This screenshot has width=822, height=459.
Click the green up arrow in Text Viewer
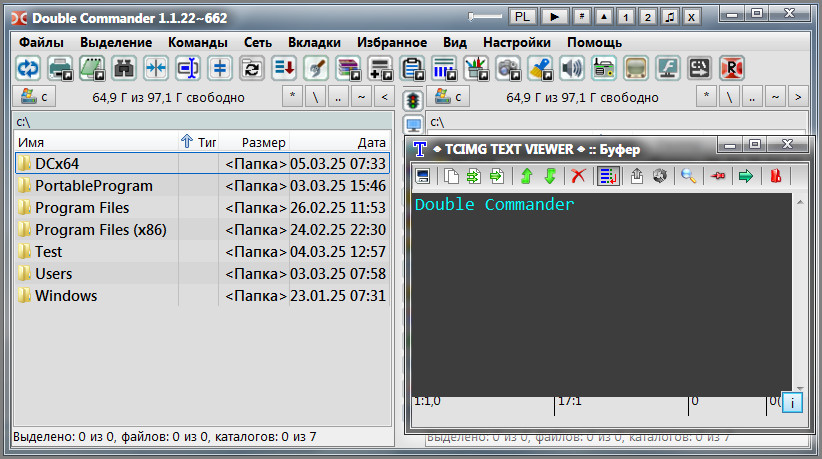526,176
